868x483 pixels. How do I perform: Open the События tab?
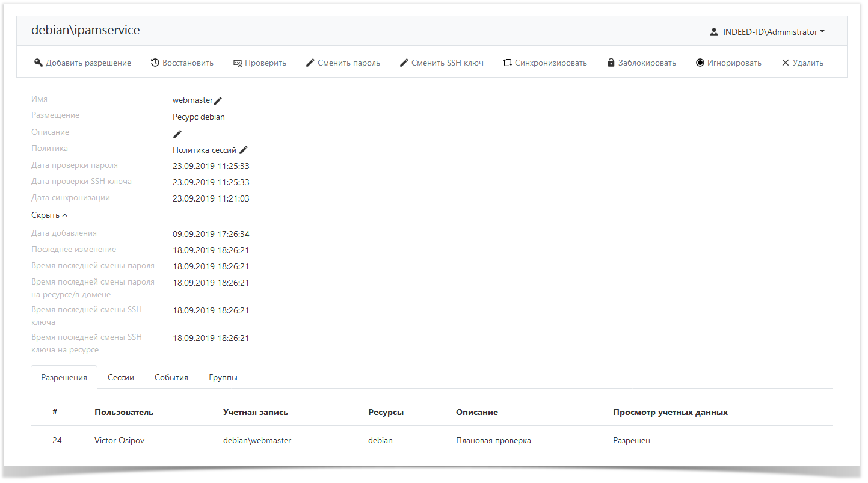[171, 377]
